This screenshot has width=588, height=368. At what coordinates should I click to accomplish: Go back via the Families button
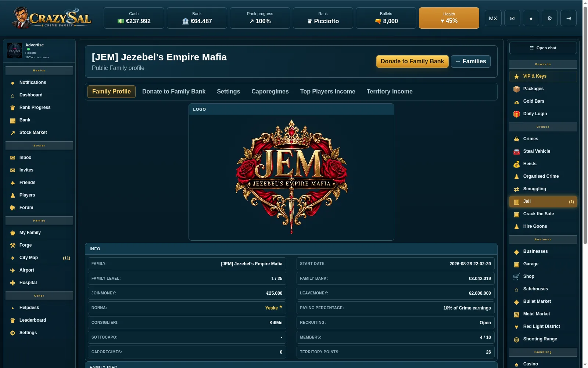pyautogui.click(x=471, y=61)
